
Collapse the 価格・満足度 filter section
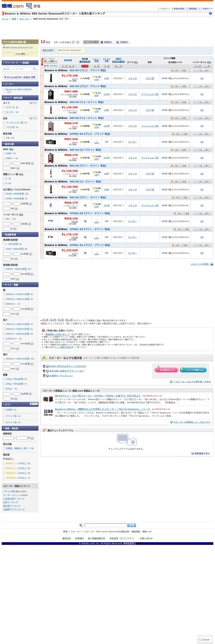click(x=20, y=428)
